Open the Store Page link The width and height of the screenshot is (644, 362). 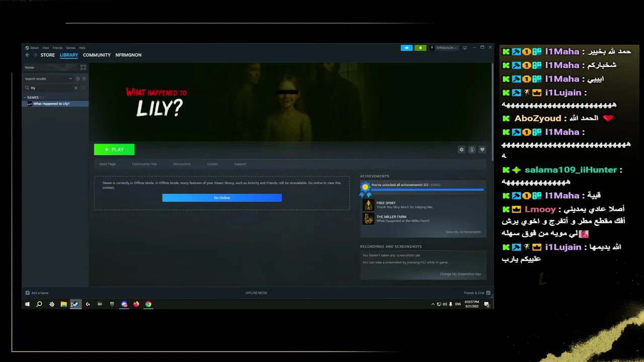[x=107, y=164]
